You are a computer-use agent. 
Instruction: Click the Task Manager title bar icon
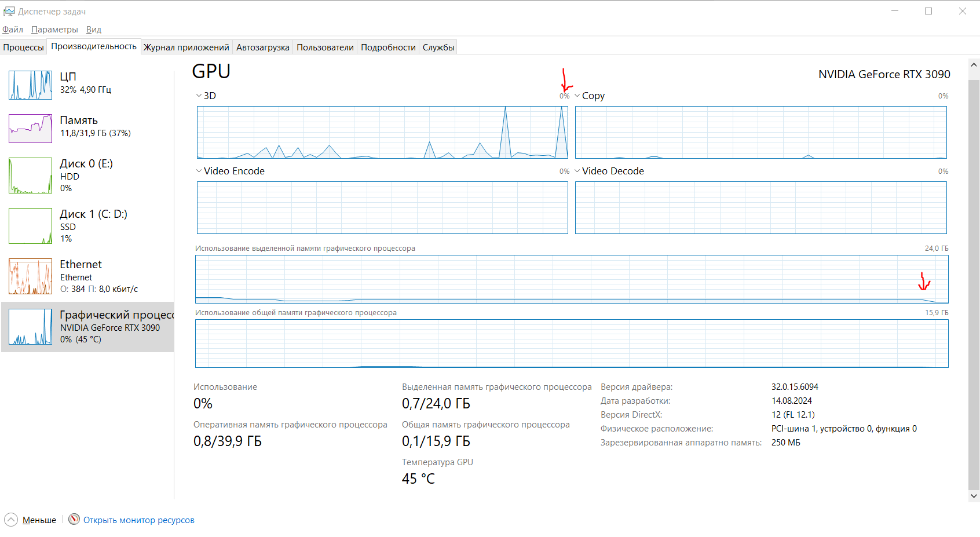9,12
